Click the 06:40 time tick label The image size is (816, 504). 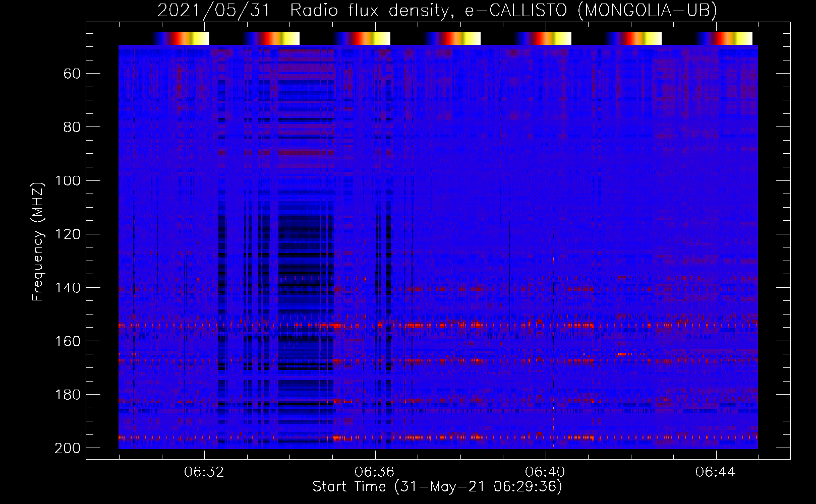(545, 472)
